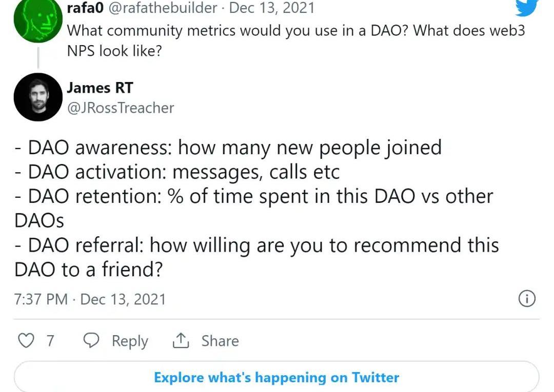Click the share arrow icon
Image resolution: width=554 pixels, height=392 pixels.
coord(181,341)
